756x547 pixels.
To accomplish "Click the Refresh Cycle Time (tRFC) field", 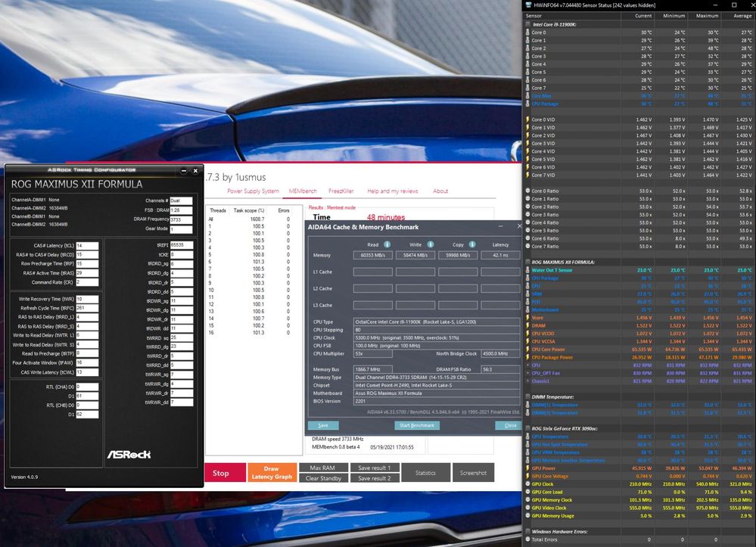I will click(87, 308).
